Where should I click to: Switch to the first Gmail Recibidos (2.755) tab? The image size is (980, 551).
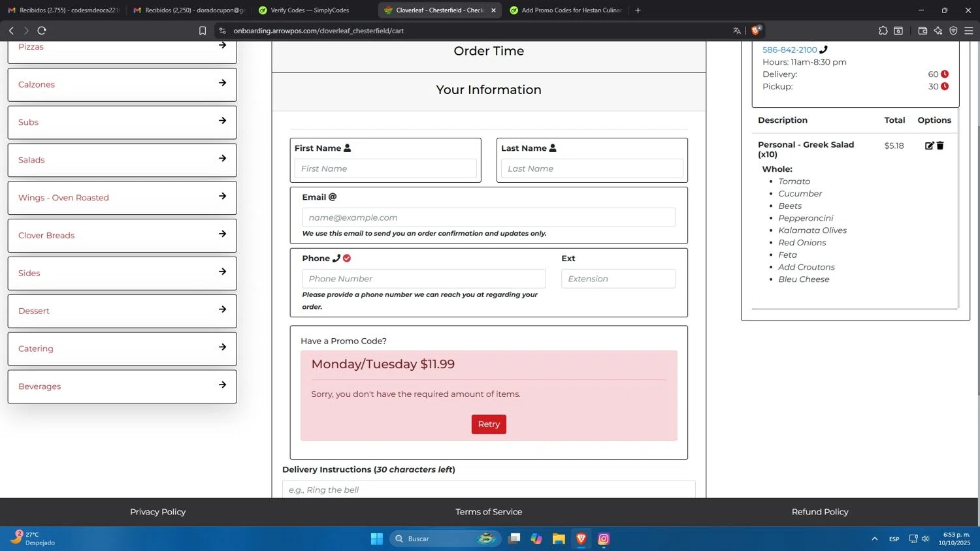[x=63, y=10]
